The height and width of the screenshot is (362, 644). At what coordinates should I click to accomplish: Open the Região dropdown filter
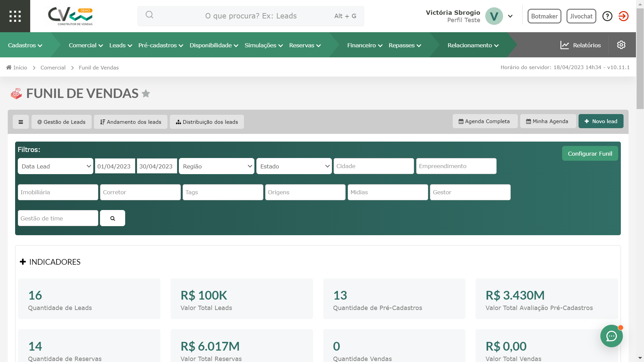216,166
